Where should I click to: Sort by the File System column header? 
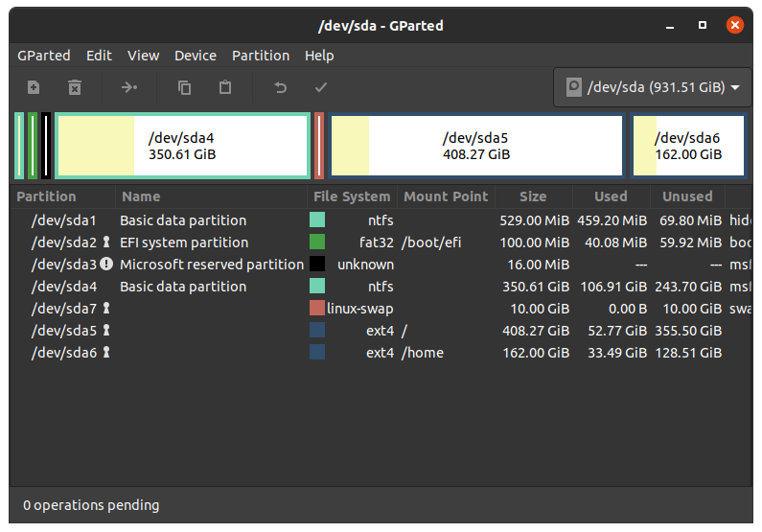pos(352,197)
